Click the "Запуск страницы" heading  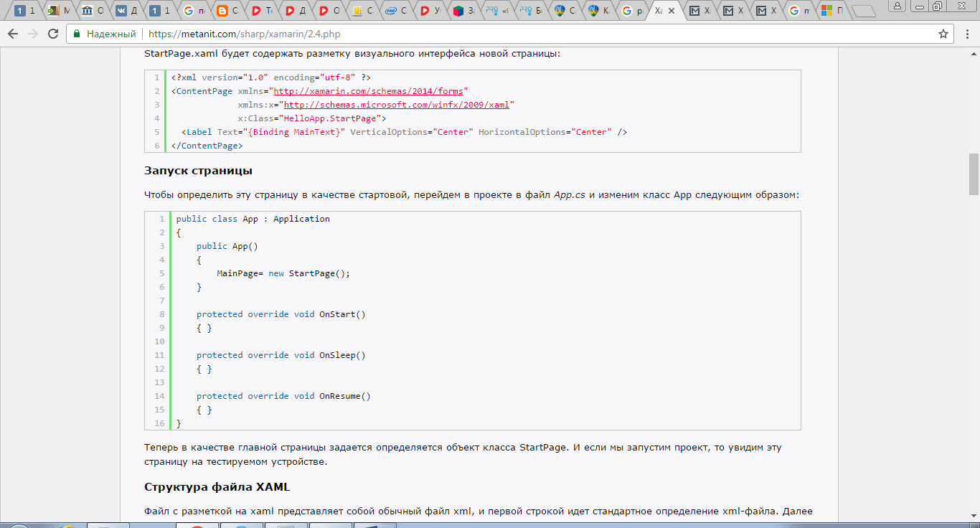(198, 171)
